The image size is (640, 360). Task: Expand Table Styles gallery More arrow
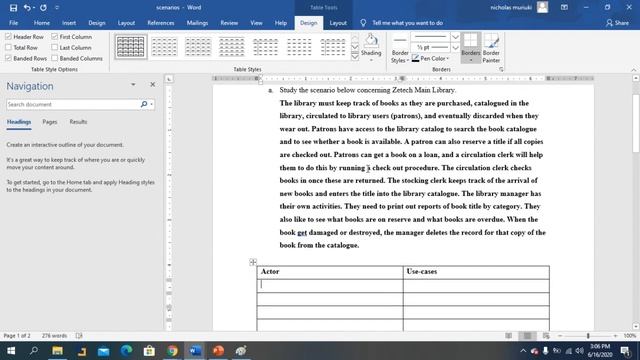(x=355, y=57)
